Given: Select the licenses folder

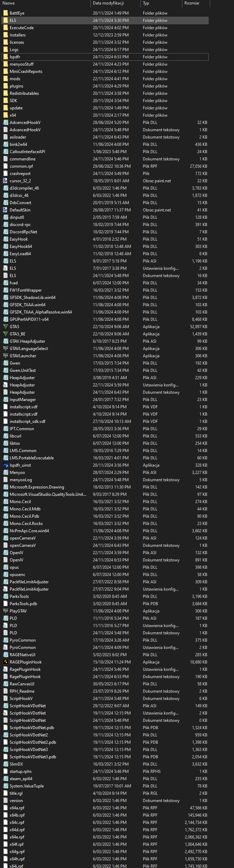Looking at the screenshot, I should (105, 42).
